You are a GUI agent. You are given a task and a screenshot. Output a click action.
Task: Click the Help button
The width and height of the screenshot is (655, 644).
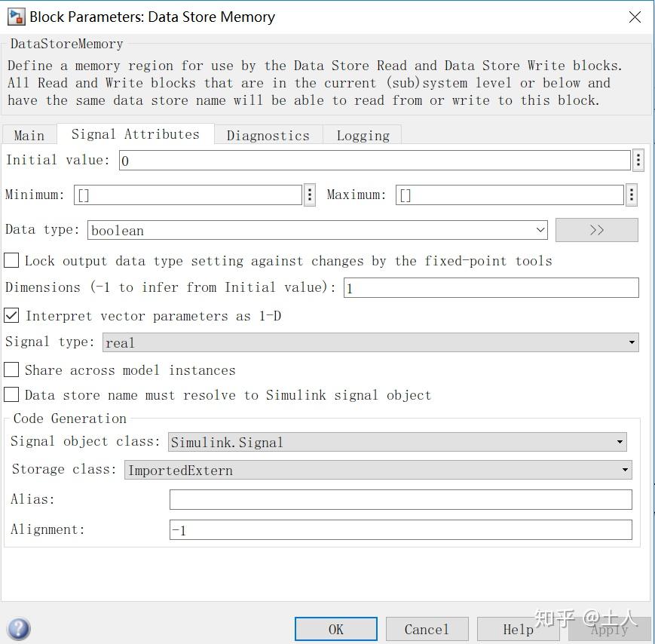point(518,628)
